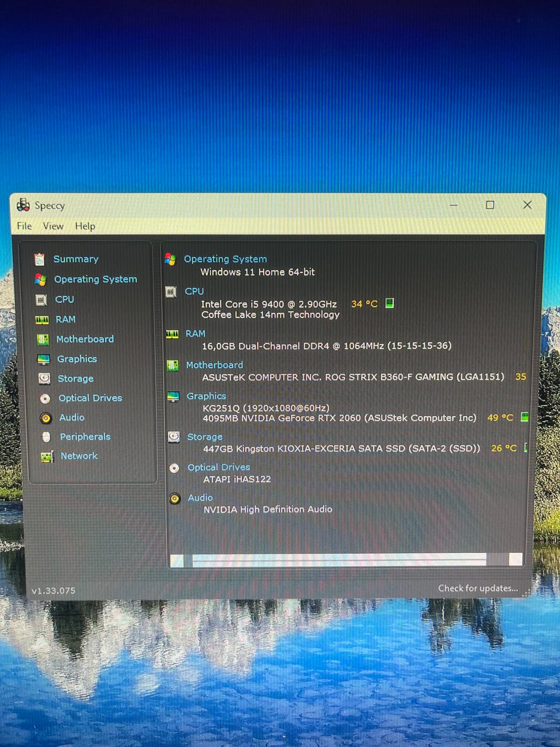Image resolution: width=560 pixels, height=747 pixels.
Task: Click the RAM icon in summary pane
Action: tap(172, 334)
